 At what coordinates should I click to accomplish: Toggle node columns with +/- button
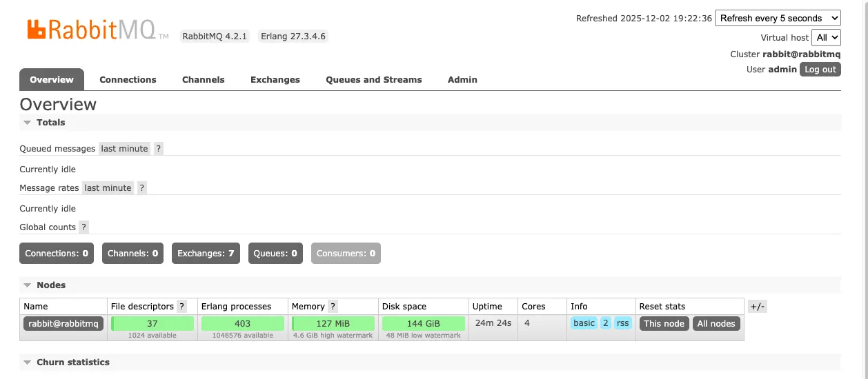[x=758, y=307]
